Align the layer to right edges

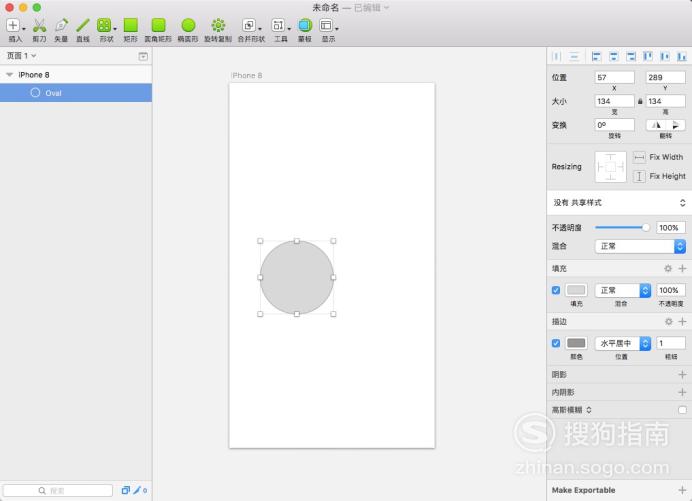[x=631, y=56]
